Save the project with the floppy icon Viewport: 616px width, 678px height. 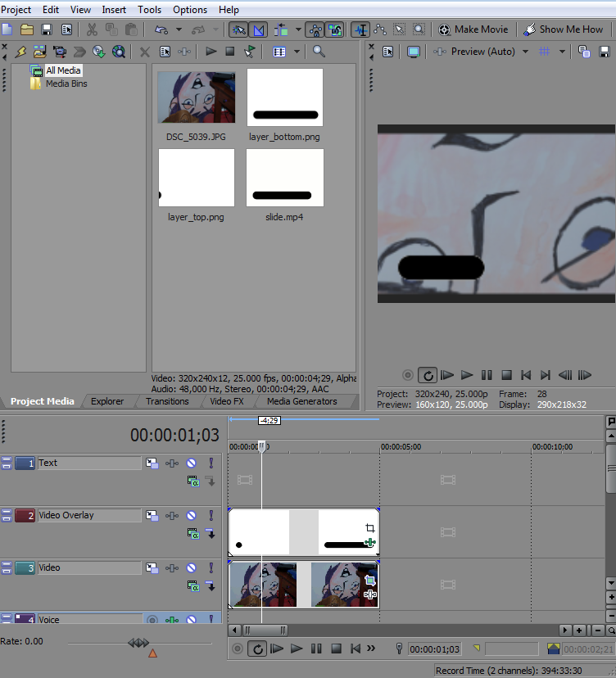click(x=47, y=29)
